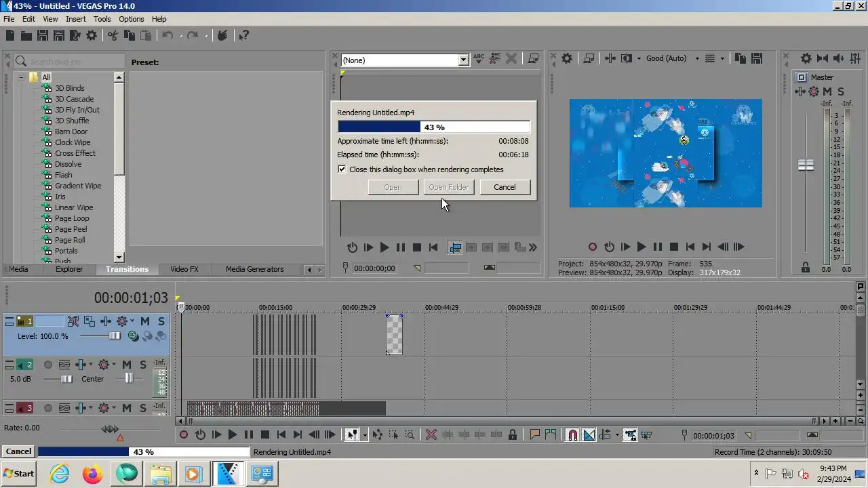Click the trimmer external monitor icon
The image size is (868, 488).
coord(534,59)
